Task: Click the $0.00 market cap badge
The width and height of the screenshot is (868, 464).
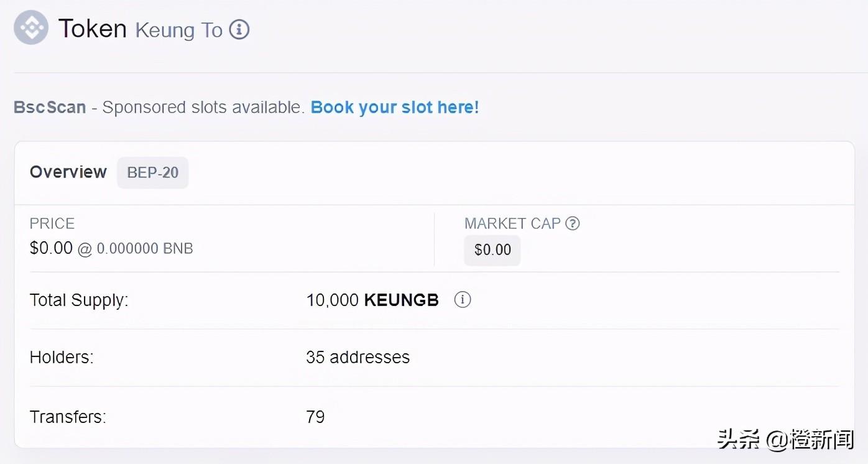Action: 492,249
